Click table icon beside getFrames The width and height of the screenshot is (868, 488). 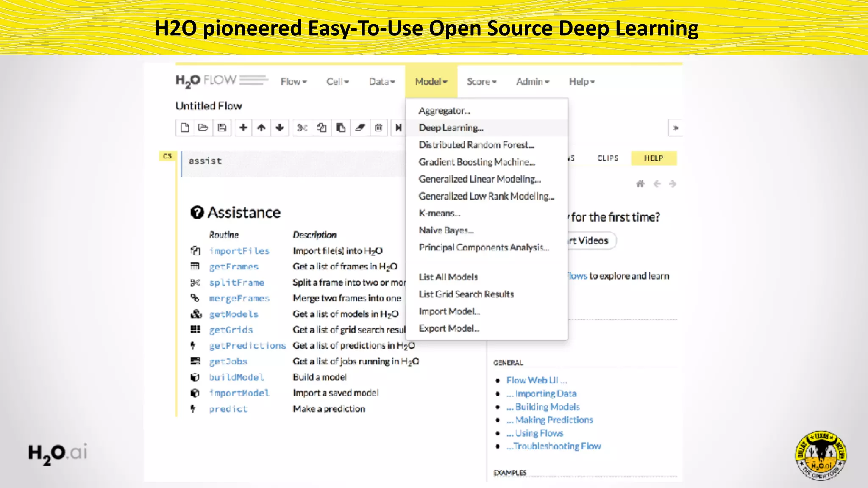pyautogui.click(x=195, y=266)
